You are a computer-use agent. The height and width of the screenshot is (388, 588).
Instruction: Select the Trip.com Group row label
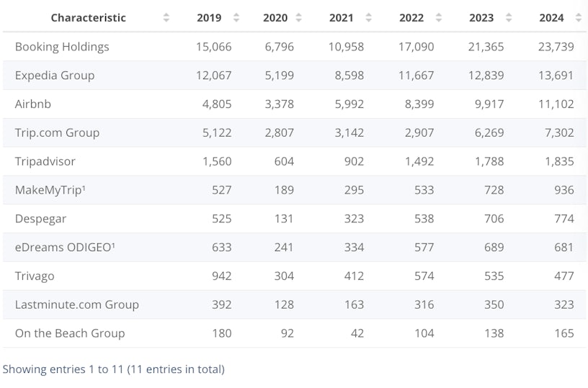[57, 132]
